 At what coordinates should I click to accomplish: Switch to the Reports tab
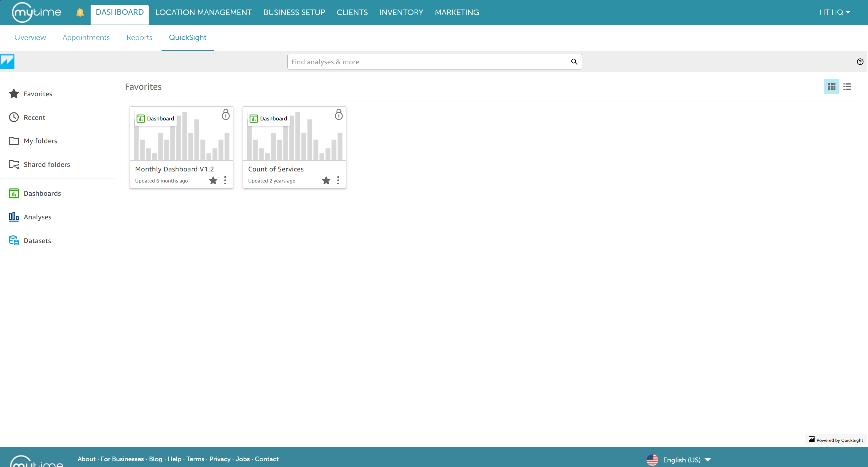pos(139,37)
